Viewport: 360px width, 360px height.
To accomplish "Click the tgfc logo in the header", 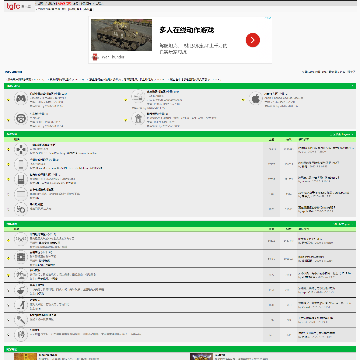I will point(13,6).
